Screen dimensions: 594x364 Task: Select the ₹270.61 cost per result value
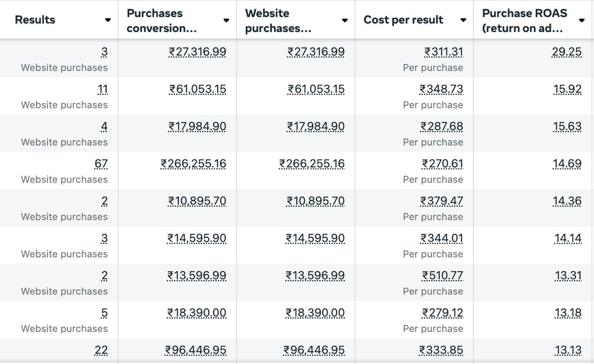click(x=442, y=164)
